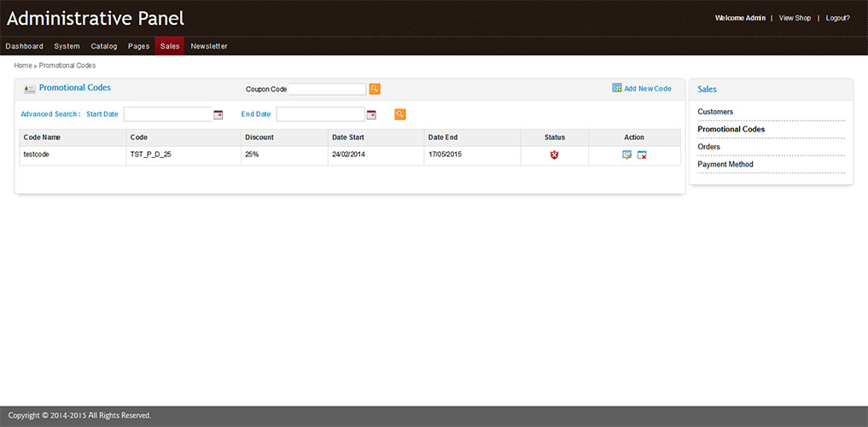Viewport: 868px width, 427px height.
Task: Open Orders from the Sales sidebar
Action: [708, 147]
